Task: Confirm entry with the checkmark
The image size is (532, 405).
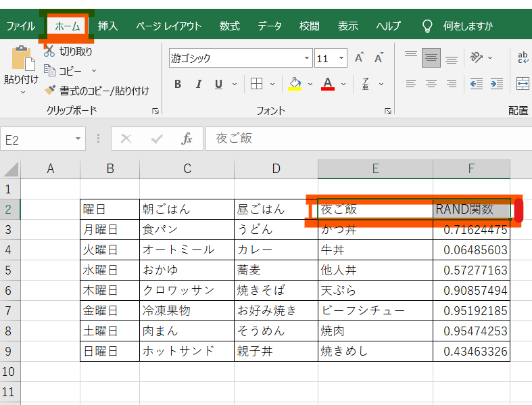Action: (x=156, y=139)
